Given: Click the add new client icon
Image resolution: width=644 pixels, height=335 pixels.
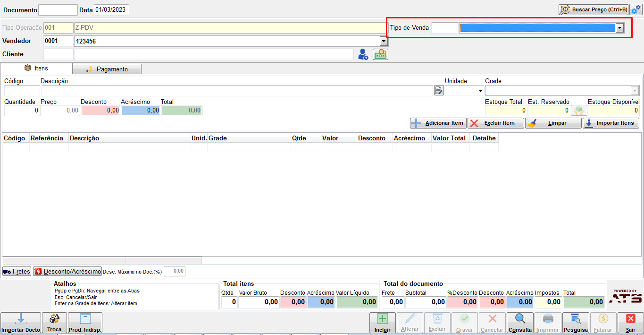Looking at the screenshot, I should (363, 54).
